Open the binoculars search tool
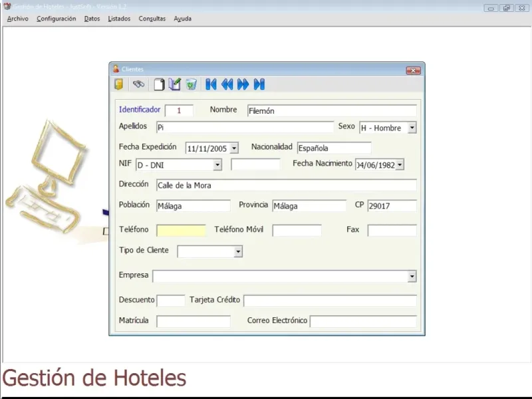The image size is (532, 399). [138, 84]
